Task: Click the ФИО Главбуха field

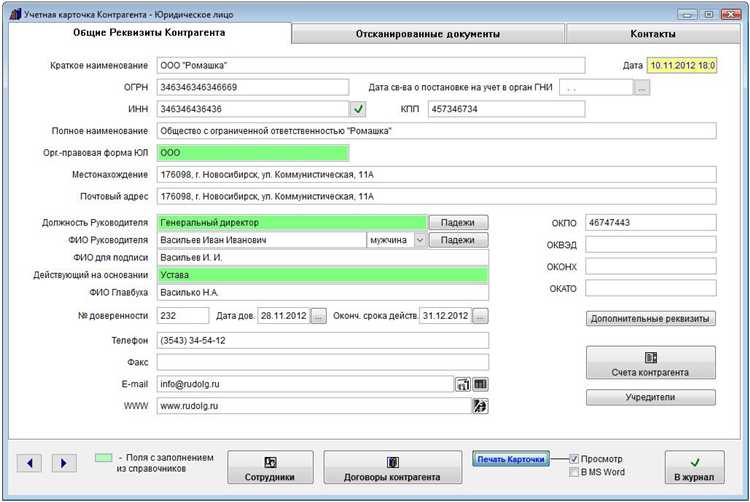Action: point(322,293)
